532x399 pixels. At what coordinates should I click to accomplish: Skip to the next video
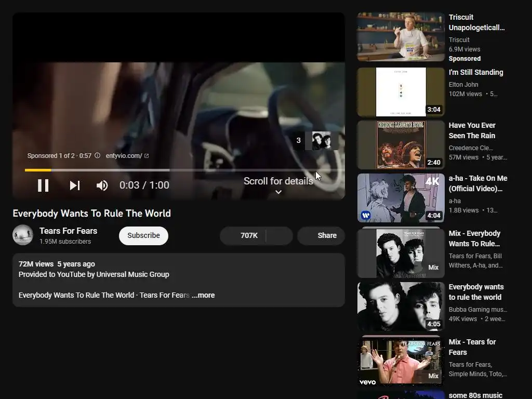pos(75,185)
